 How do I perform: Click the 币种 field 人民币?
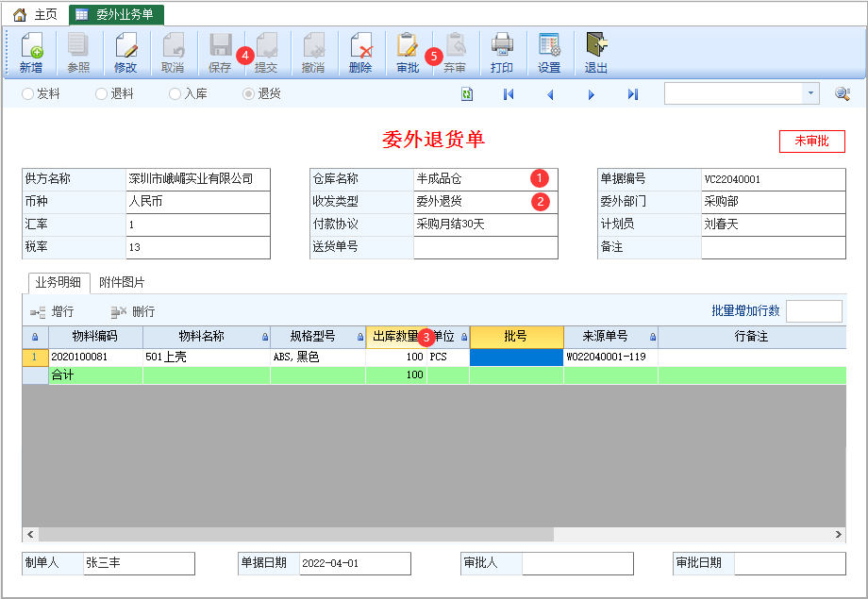[x=198, y=202]
